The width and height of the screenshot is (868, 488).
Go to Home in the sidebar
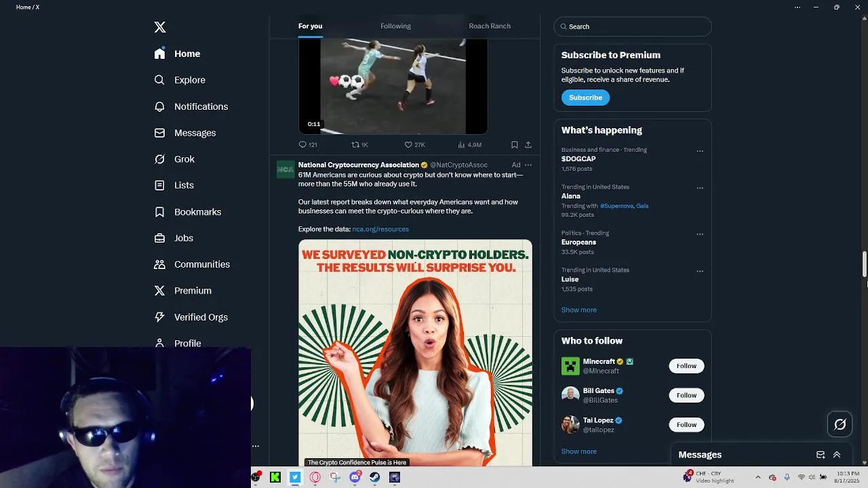pyautogui.click(x=178, y=54)
